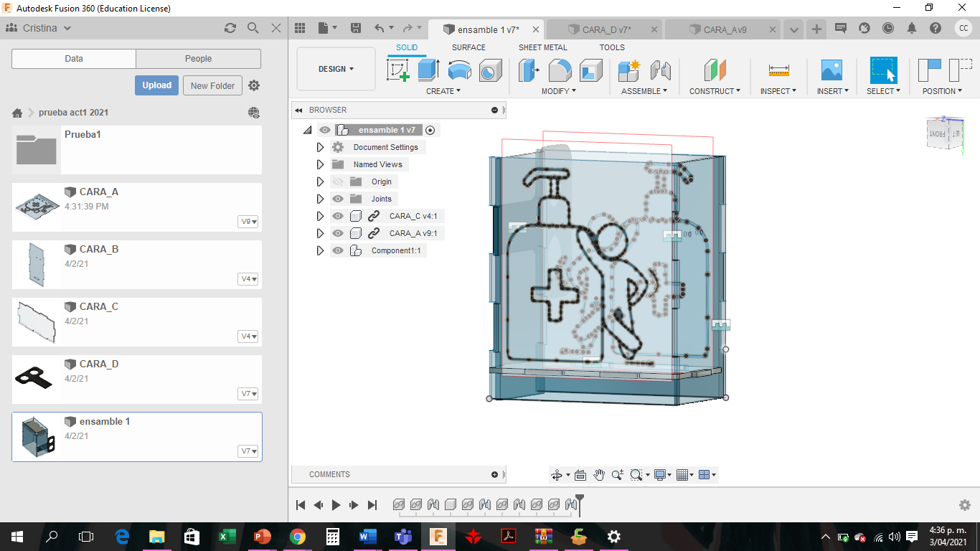This screenshot has height=551, width=980.
Task: Open the Help question mark
Action: point(936,28)
